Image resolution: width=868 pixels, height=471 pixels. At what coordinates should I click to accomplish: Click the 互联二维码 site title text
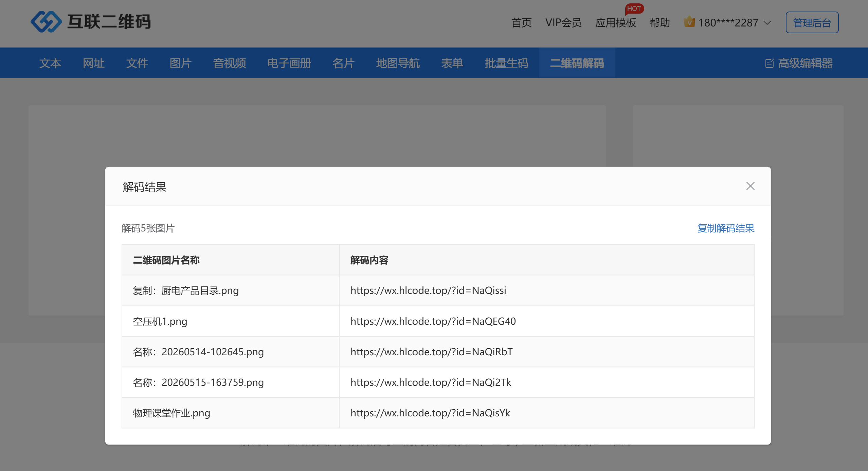[109, 22]
